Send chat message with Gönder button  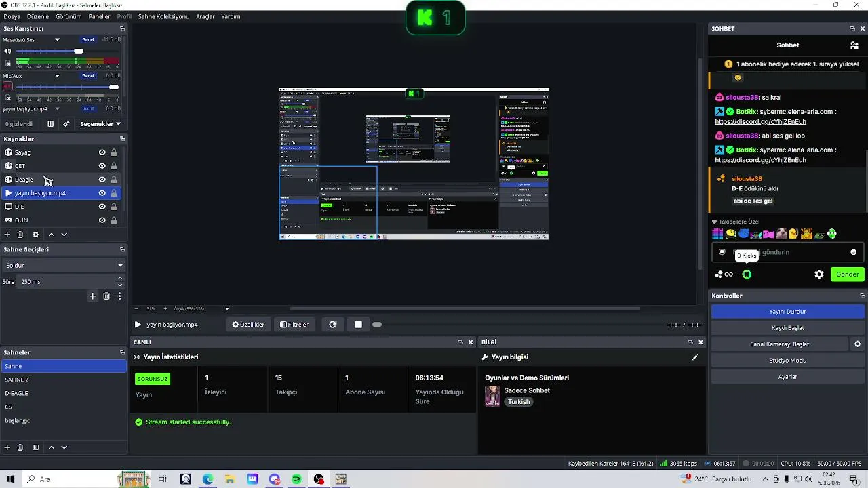pos(848,274)
